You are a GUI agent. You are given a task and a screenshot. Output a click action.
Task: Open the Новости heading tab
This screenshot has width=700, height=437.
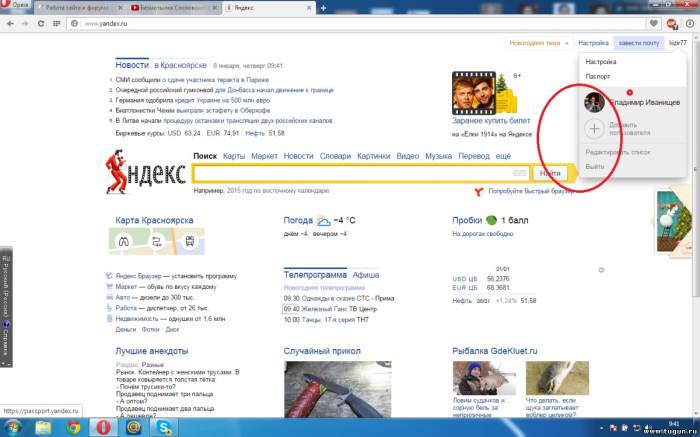coord(132,65)
